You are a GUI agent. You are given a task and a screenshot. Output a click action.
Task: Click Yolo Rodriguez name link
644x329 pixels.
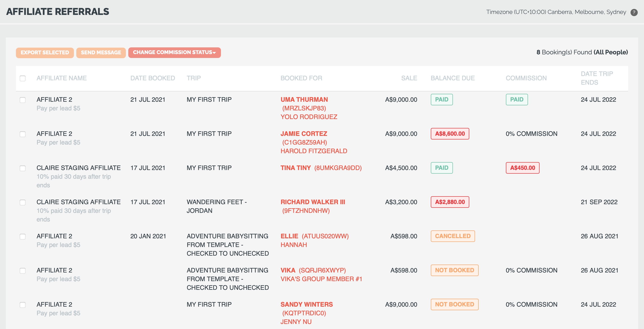(x=309, y=117)
